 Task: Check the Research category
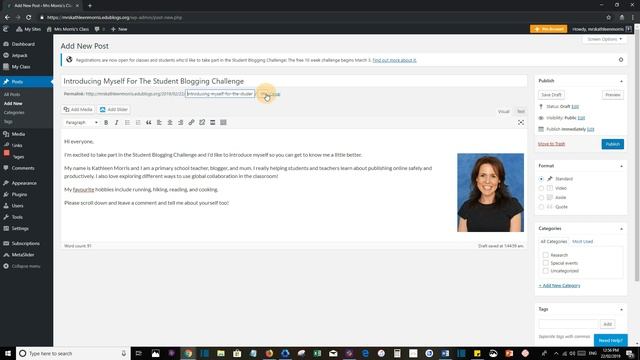click(546, 255)
